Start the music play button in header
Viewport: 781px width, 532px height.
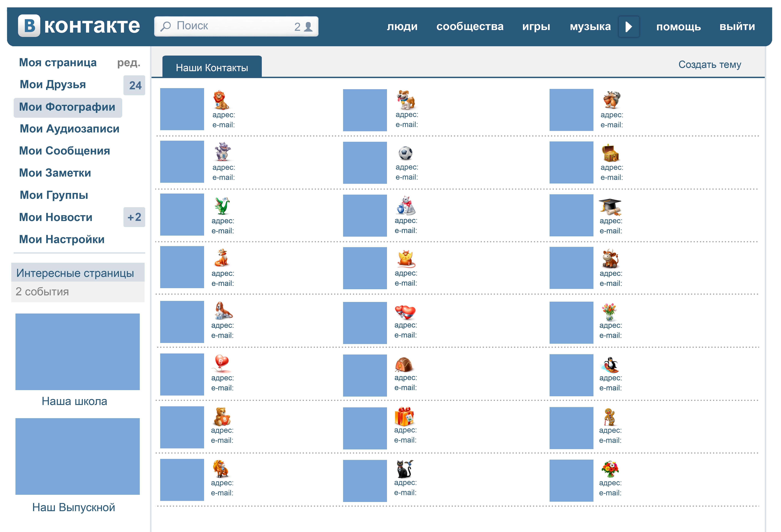629,27
